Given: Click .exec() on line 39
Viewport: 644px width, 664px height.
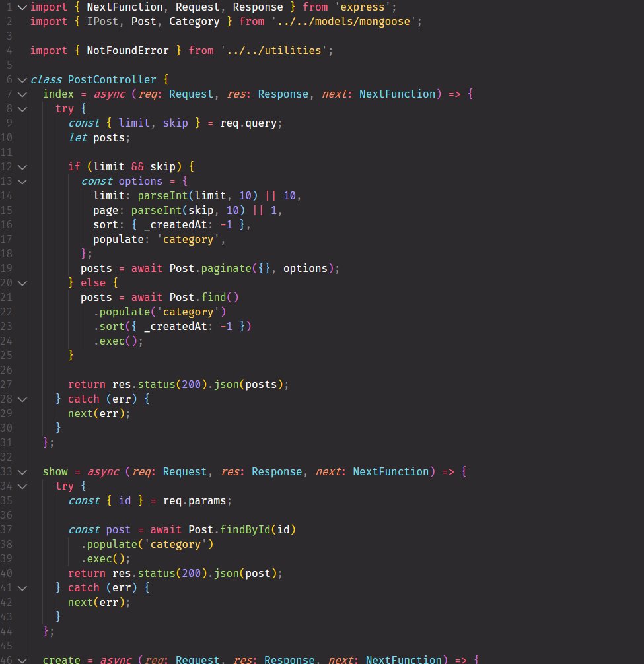Looking at the screenshot, I should pyautogui.click(x=102, y=559).
